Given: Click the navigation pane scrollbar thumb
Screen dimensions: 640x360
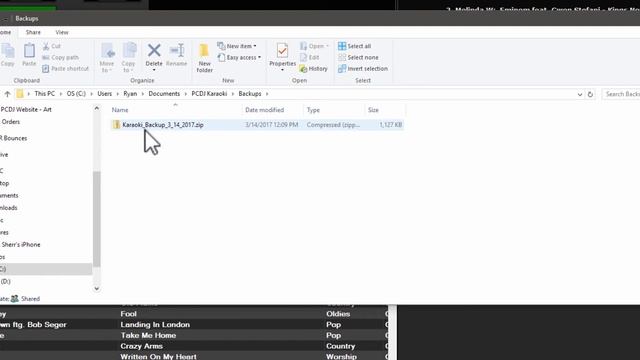Looking at the screenshot, I should (x=96, y=219).
